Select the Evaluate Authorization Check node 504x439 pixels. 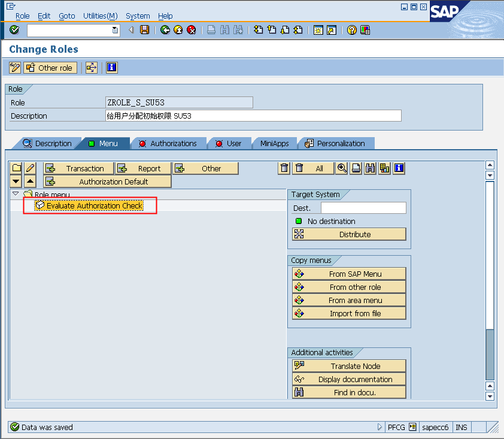tap(91, 205)
